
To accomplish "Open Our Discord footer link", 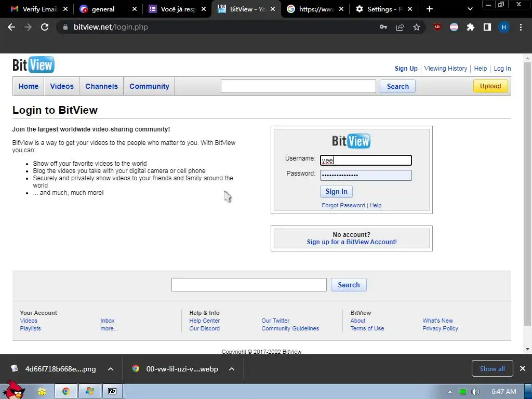I will click(205, 328).
